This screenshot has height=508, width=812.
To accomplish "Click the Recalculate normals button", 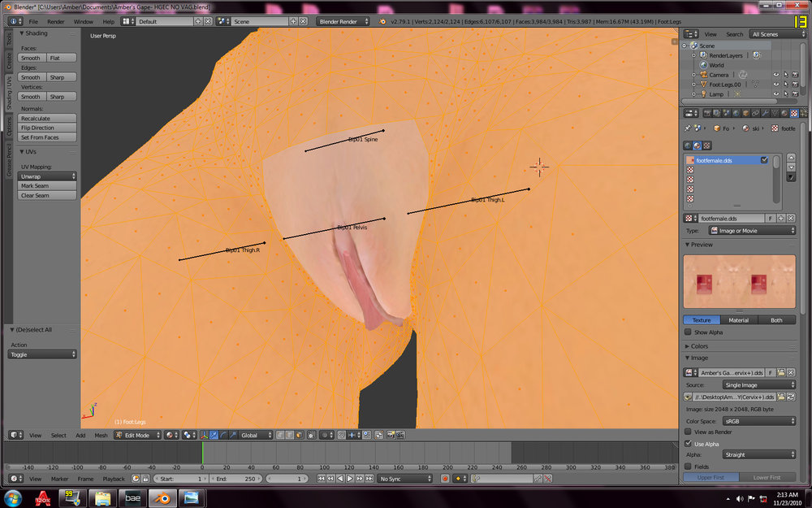I will tap(47, 118).
